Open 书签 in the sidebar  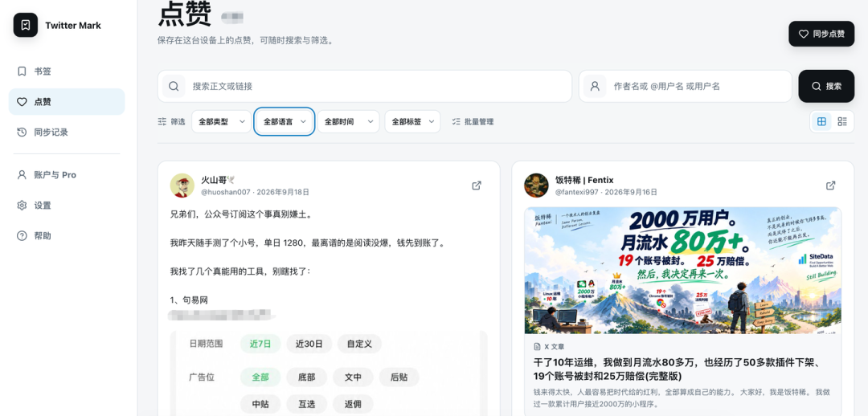point(67,71)
